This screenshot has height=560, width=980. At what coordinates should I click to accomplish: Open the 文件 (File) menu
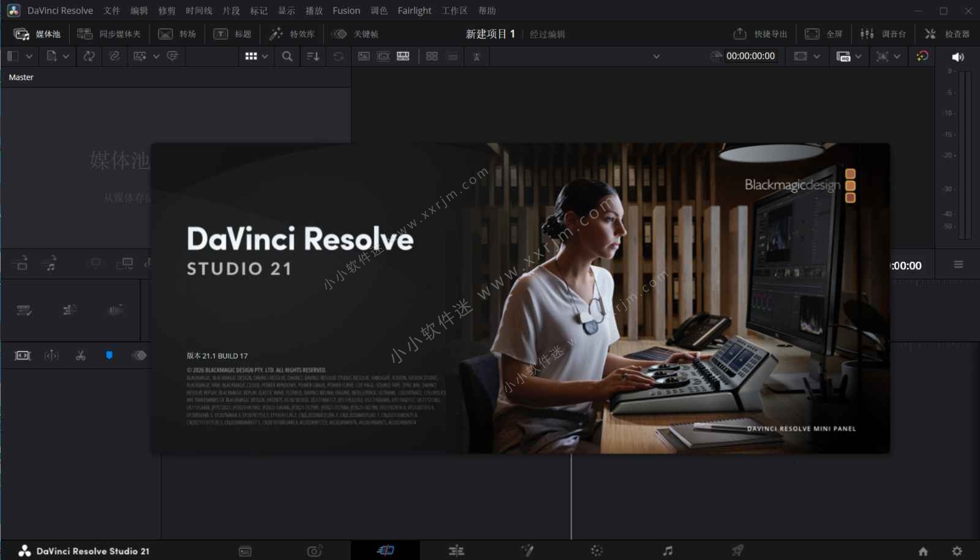pyautogui.click(x=111, y=10)
